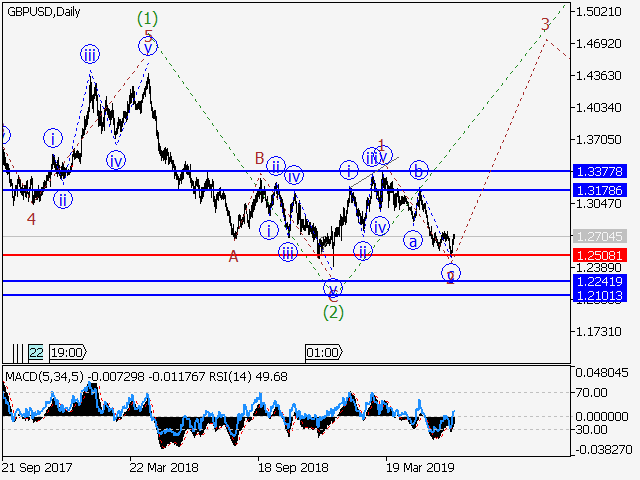Click the 19 Mar 2019 date label
The image size is (640, 480).
point(420,468)
